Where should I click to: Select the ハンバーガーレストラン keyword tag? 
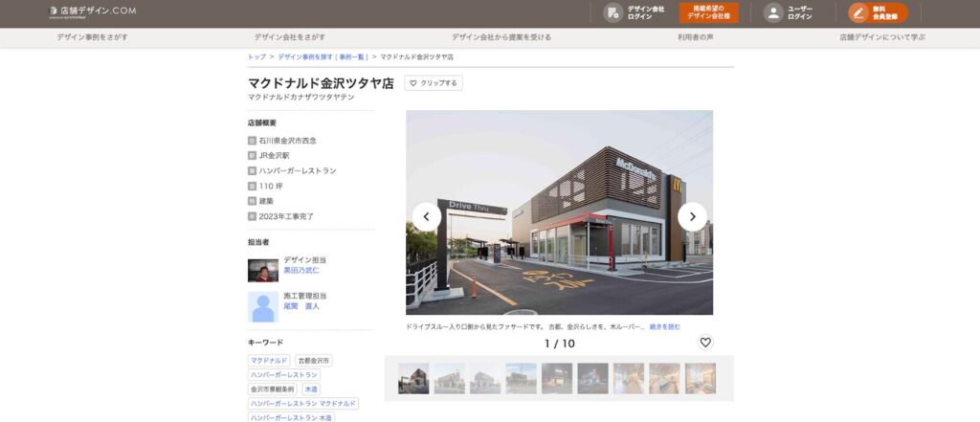[284, 375]
